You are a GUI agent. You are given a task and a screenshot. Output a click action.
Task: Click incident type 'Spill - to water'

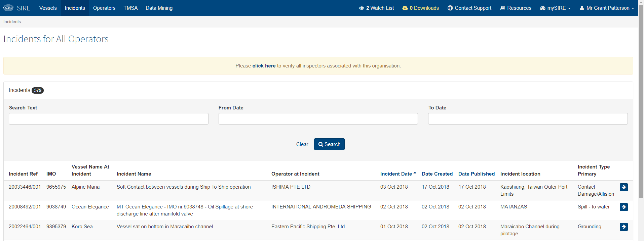[594, 207]
